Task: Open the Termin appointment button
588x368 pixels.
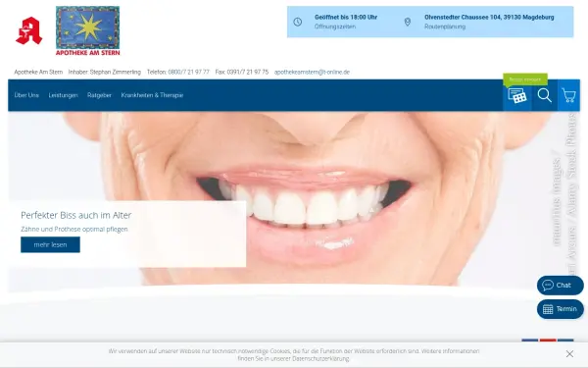Action: (561, 309)
